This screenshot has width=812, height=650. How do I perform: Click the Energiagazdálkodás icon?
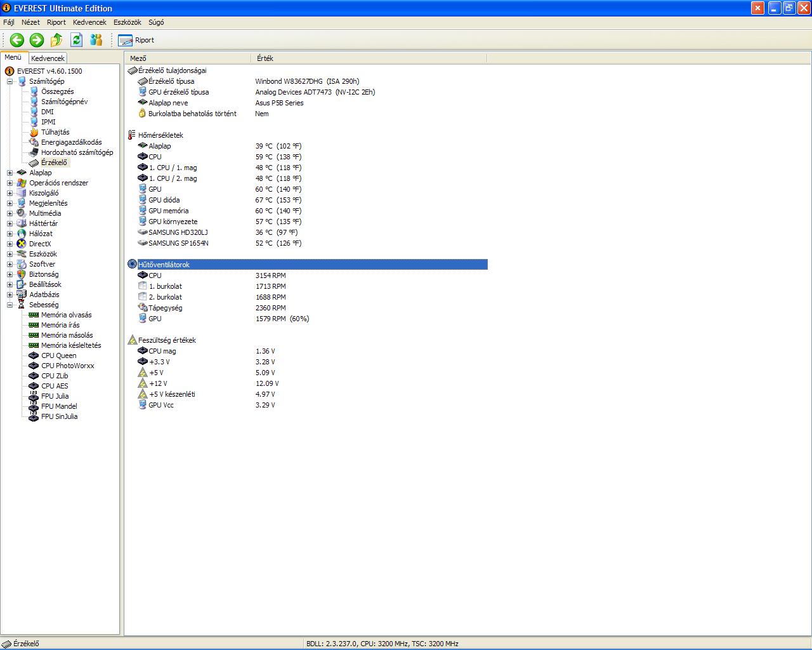point(34,142)
